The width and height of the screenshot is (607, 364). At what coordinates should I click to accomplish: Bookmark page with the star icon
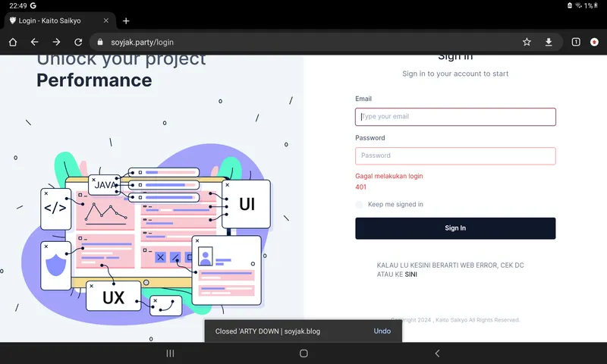point(527,42)
